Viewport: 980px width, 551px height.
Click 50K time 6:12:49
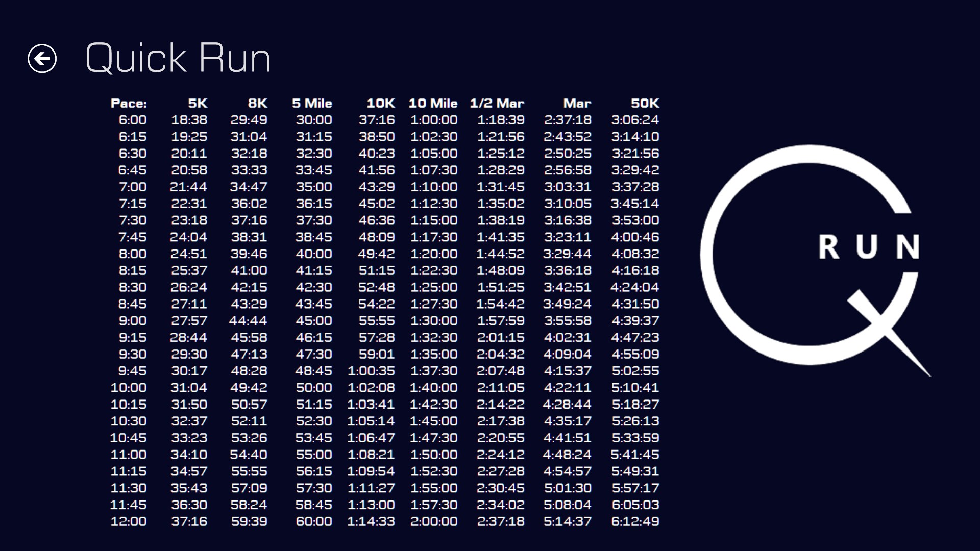point(635,522)
